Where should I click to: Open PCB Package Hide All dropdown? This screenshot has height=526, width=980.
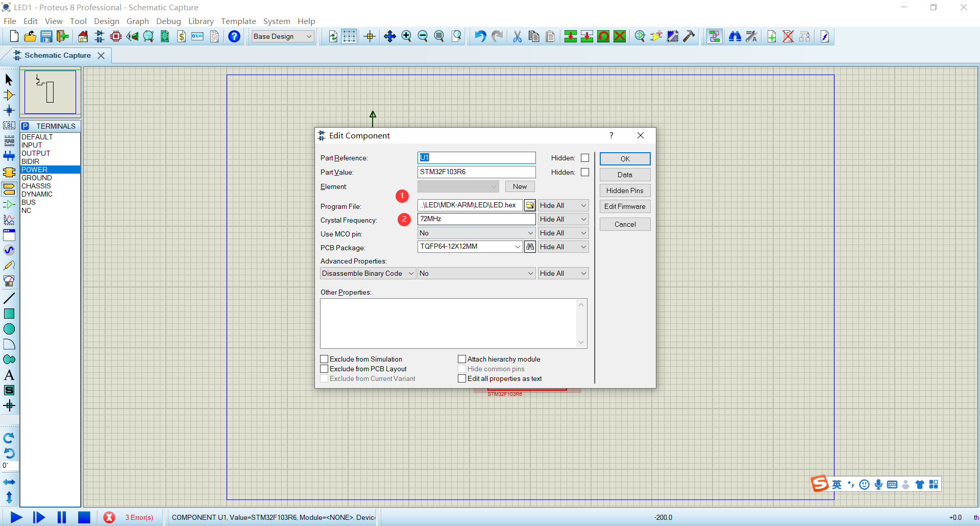563,247
